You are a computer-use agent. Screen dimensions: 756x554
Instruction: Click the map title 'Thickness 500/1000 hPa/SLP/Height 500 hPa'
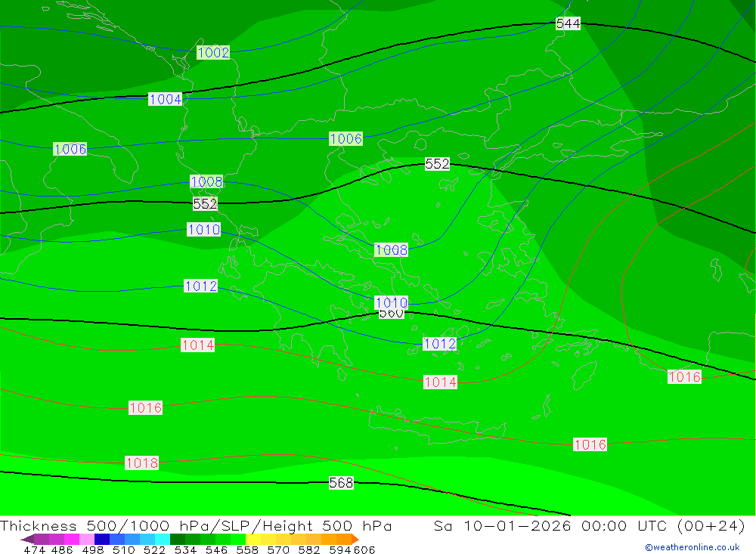click(x=196, y=525)
